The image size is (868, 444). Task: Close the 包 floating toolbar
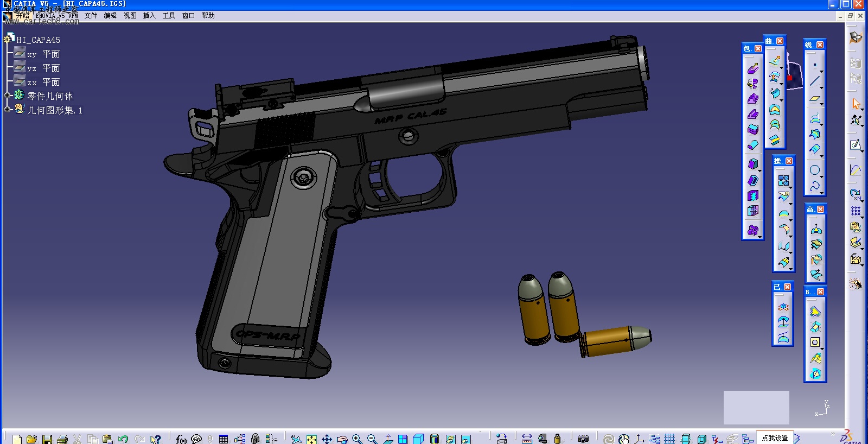pyautogui.click(x=758, y=49)
